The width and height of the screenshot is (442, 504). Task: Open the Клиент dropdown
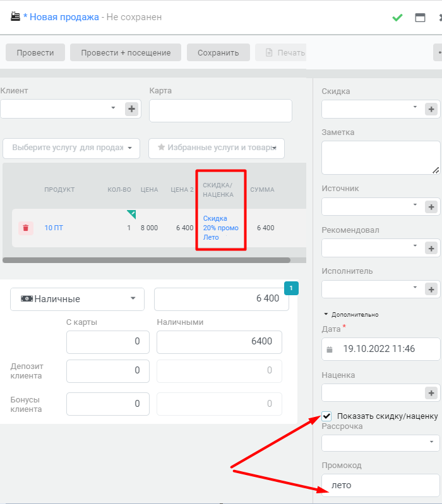pos(113,108)
